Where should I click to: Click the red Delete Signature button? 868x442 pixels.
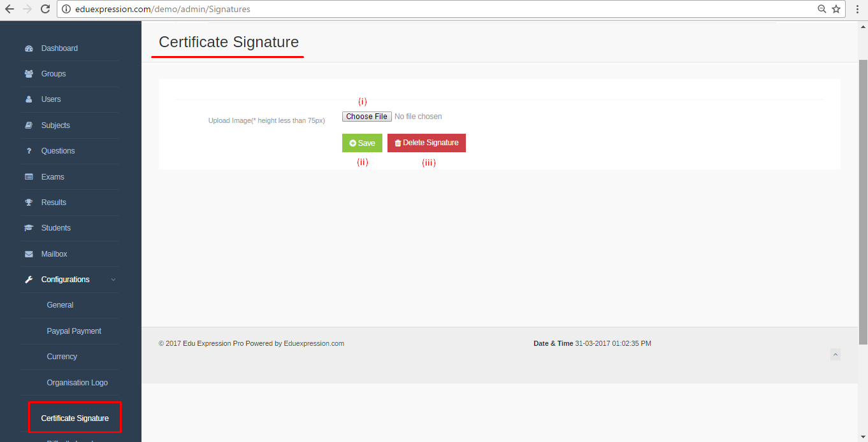pyautogui.click(x=426, y=143)
